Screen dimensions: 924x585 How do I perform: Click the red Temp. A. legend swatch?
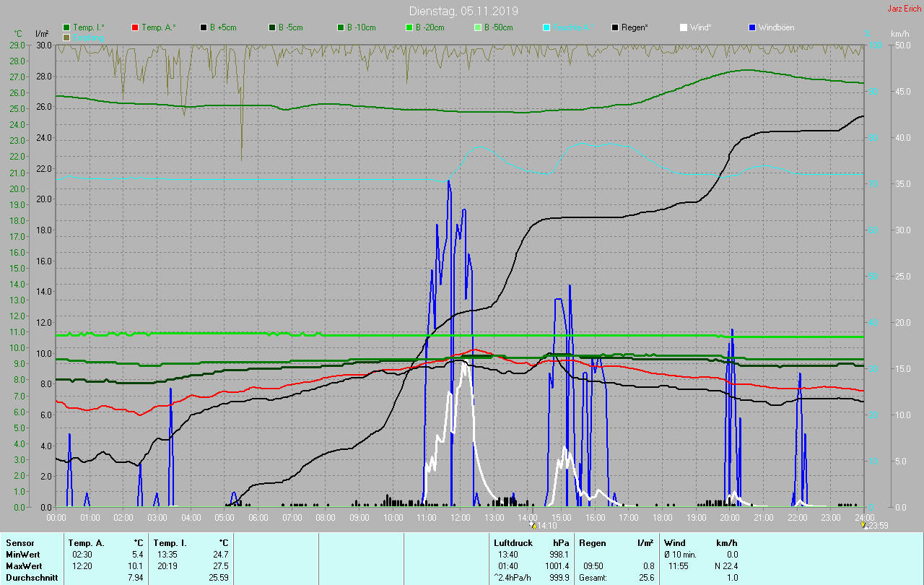pos(135,27)
